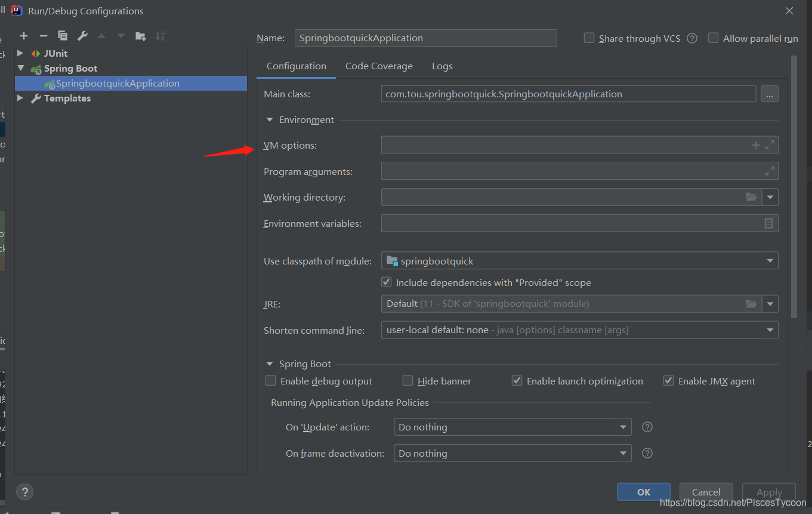
Task: Open help for On frame deactivation
Action: click(647, 453)
